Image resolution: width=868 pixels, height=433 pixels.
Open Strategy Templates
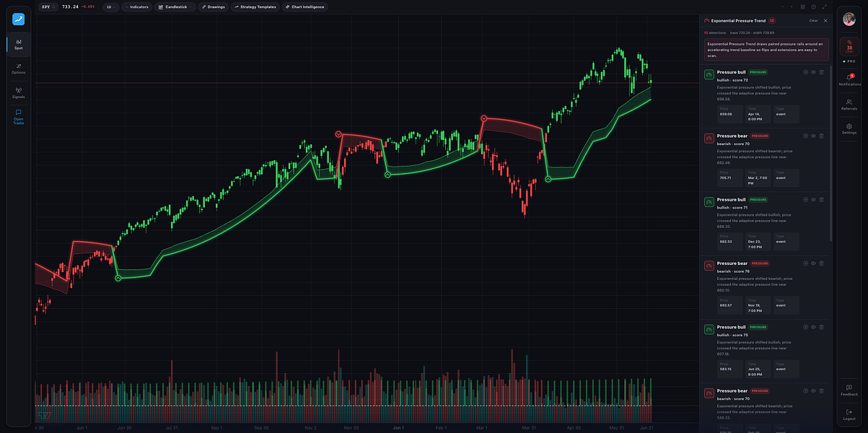point(255,6)
